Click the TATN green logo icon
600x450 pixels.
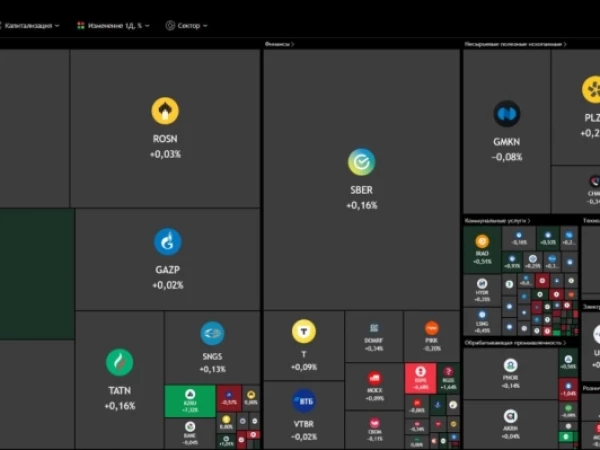tap(119, 362)
